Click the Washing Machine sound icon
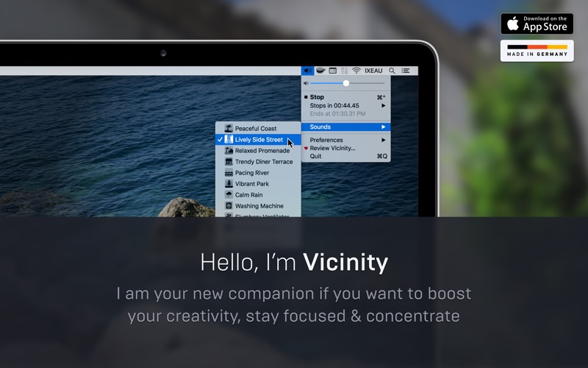This screenshot has width=588, height=368. click(229, 206)
